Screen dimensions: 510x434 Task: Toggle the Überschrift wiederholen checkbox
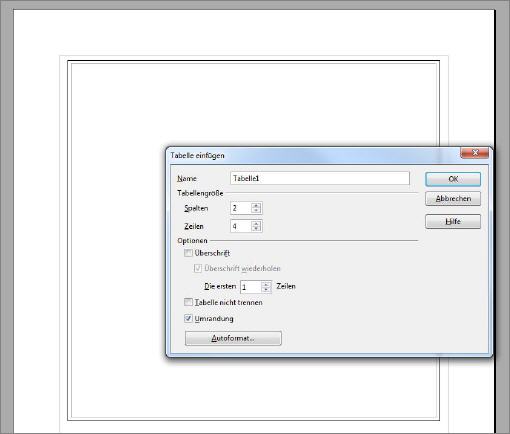pos(198,268)
